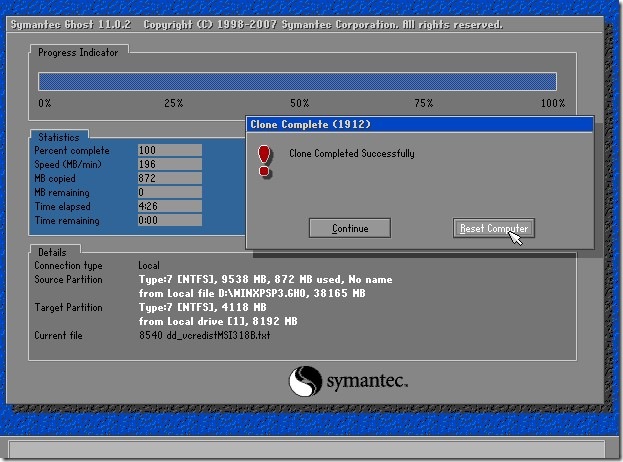Click the 50% progress scale label

click(300, 103)
